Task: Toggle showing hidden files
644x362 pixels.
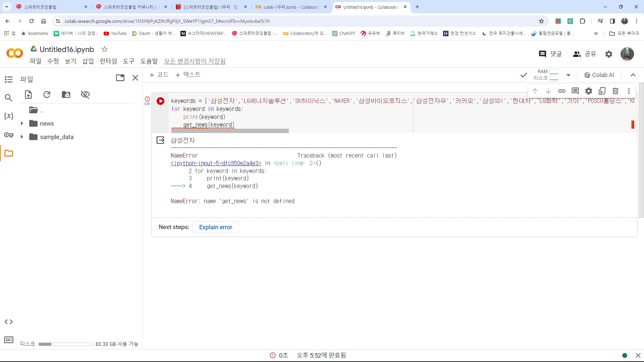Action: point(85,95)
